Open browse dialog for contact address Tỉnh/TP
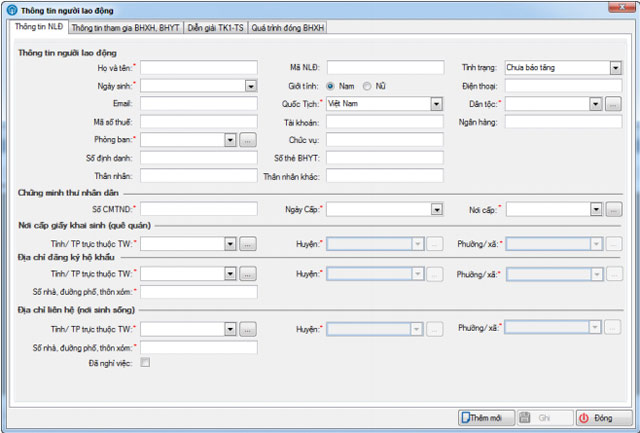 248,329
